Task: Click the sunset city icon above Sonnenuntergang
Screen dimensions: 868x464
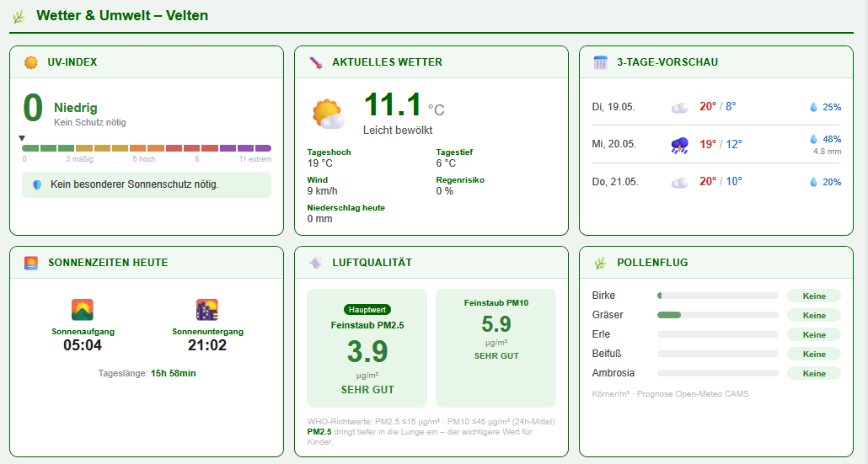Action: [207, 310]
